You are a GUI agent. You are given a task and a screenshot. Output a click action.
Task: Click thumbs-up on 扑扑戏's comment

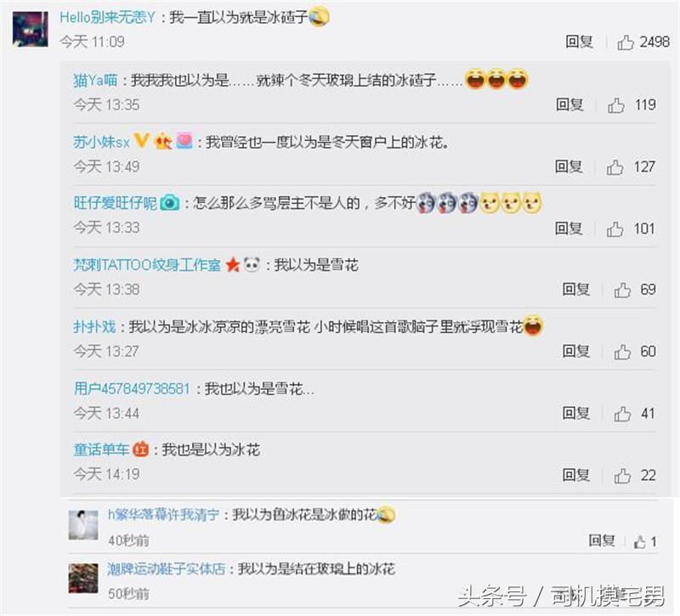click(x=622, y=352)
